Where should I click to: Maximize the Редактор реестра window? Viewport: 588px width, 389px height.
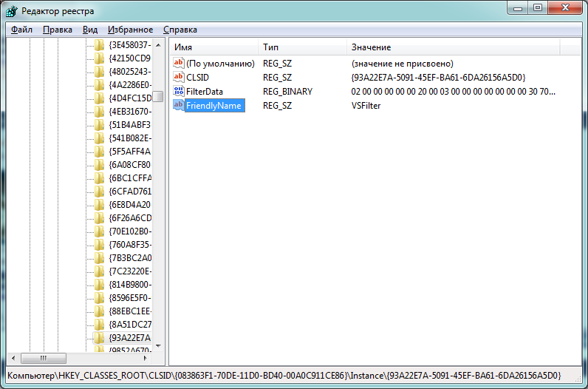tap(538, 7)
